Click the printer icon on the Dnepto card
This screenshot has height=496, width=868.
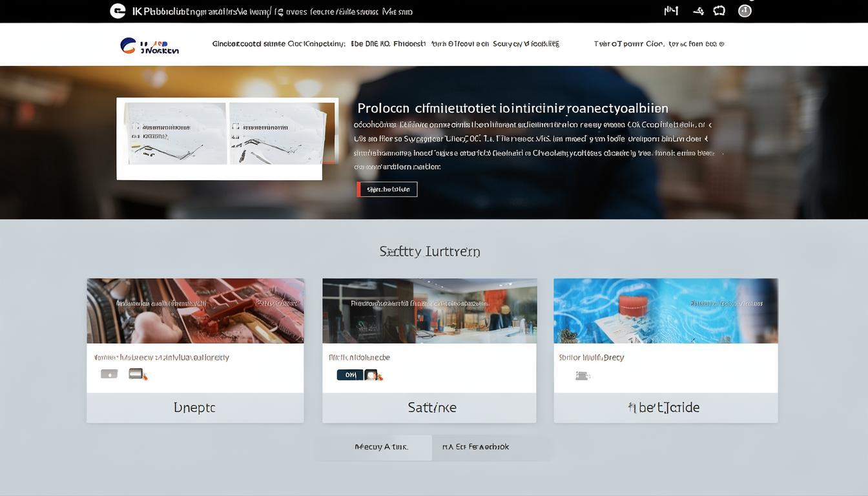(136, 372)
